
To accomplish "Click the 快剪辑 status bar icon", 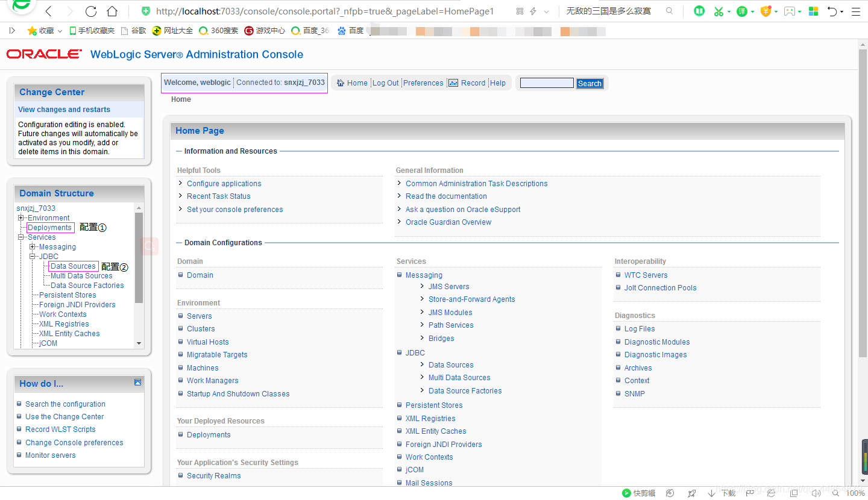I will 639,493.
